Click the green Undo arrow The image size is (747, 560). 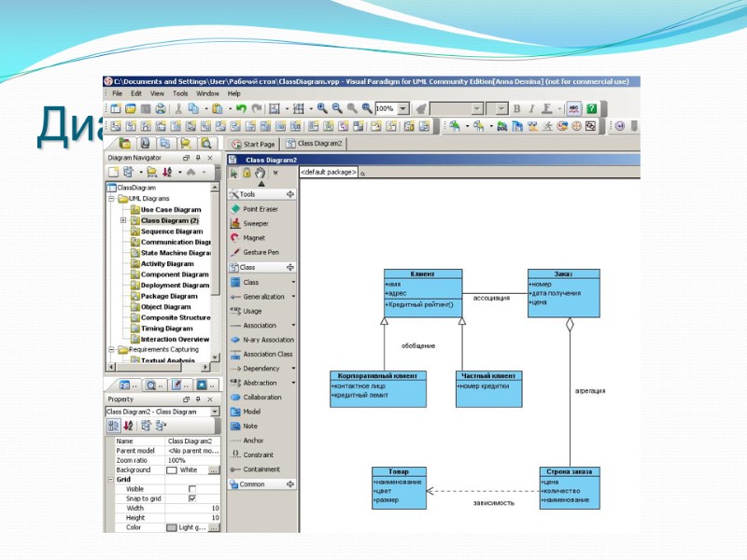[242, 108]
